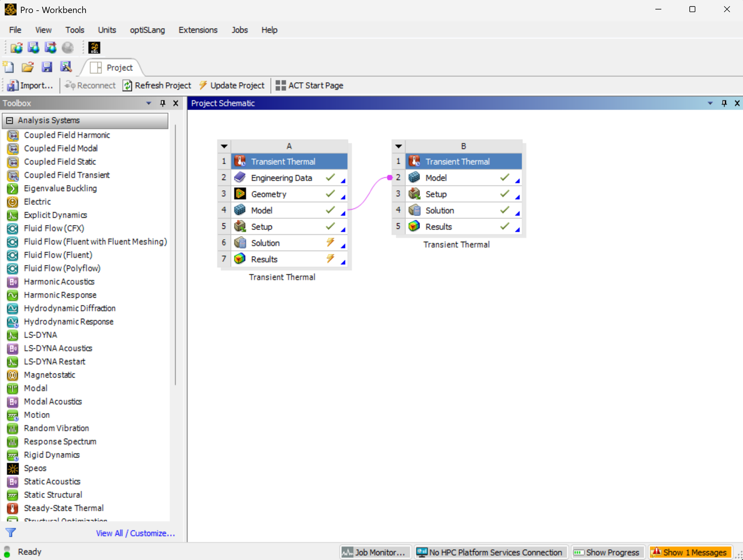Open system B header dropdown arrow
Image resolution: width=743 pixels, height=560 pixels.
[398, 146]
